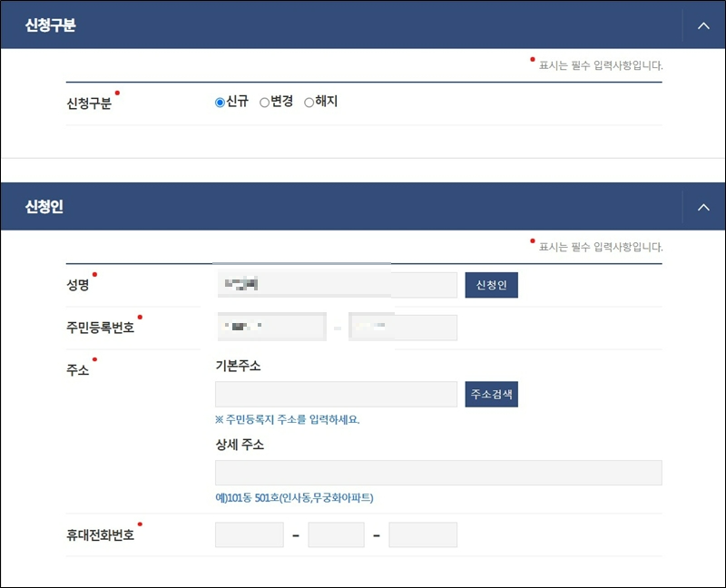Click the 주소검색 address search button
726x588 pixels.
(490, 394)
